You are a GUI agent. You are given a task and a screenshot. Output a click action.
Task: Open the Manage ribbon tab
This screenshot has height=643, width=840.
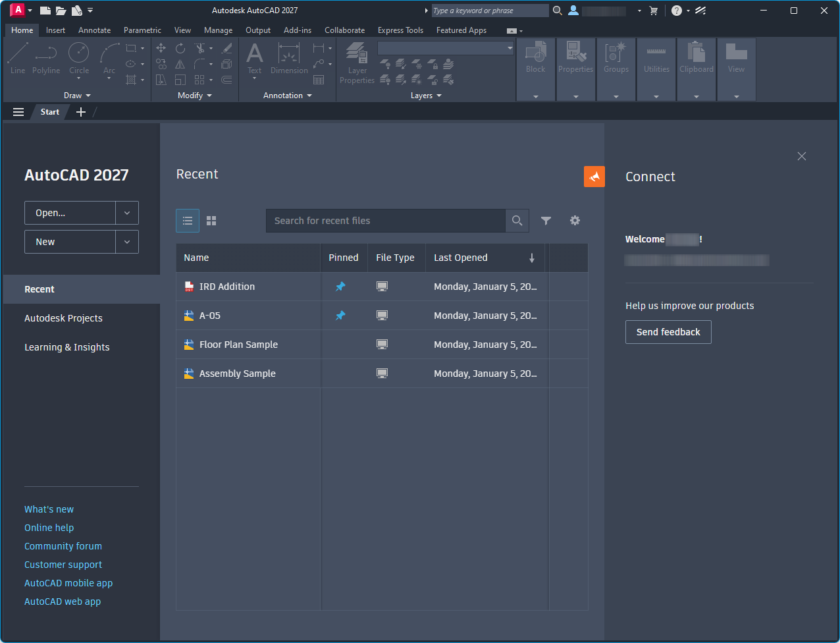[x=218, y=30]
